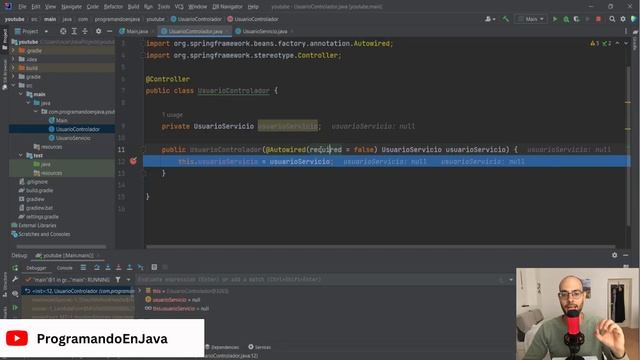The height and width of the screenshot is (360, 640).
Task: Click the Step Into debugger icon
Action: pyautogui.click(x=108, y=267)
